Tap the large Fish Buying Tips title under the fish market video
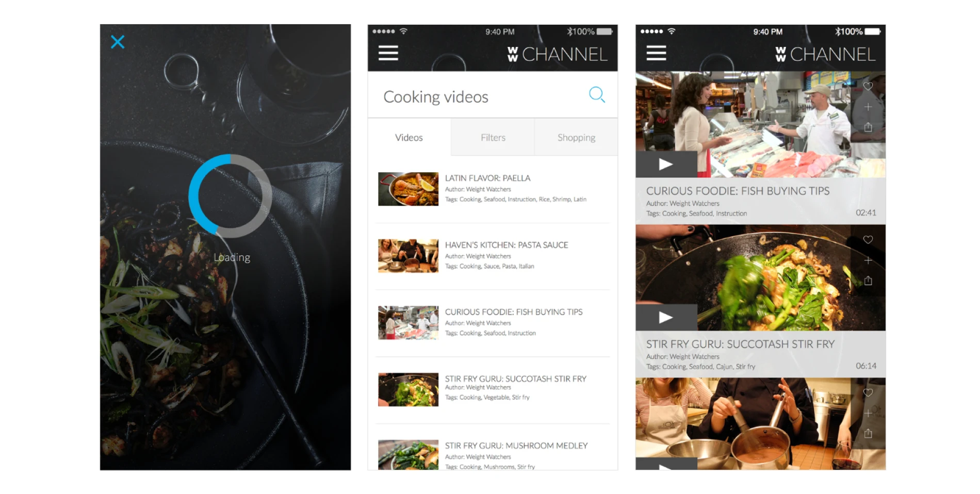Image resolution: width=980 pixels, height=494 pixels. click(x=738, y=191)
